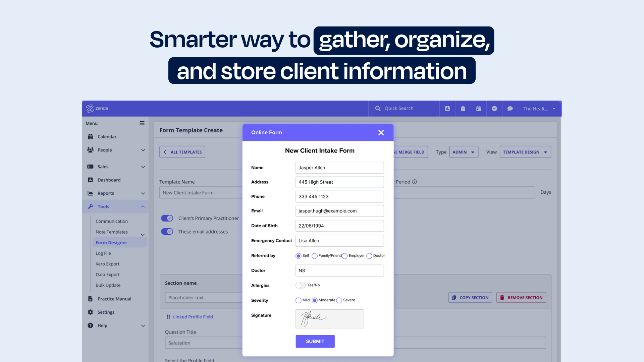
Task: Click the calendar icon in top toolbar
Action: tap(479, 109)
